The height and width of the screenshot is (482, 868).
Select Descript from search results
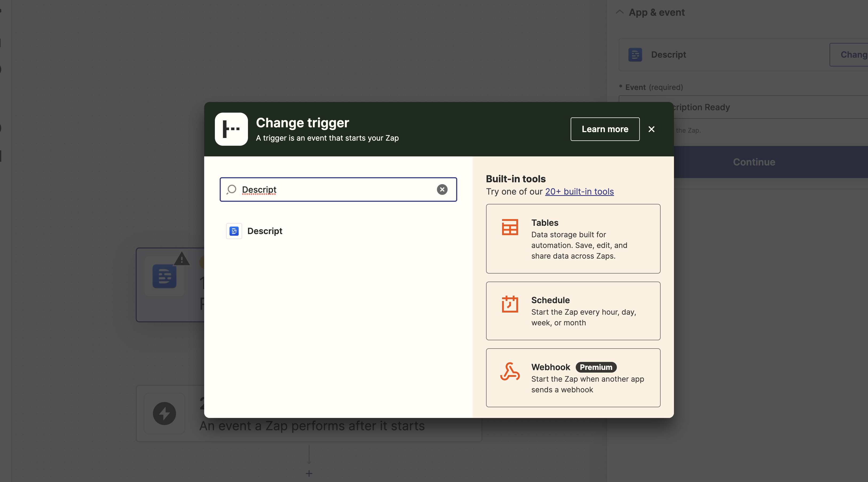pos(265,231)
